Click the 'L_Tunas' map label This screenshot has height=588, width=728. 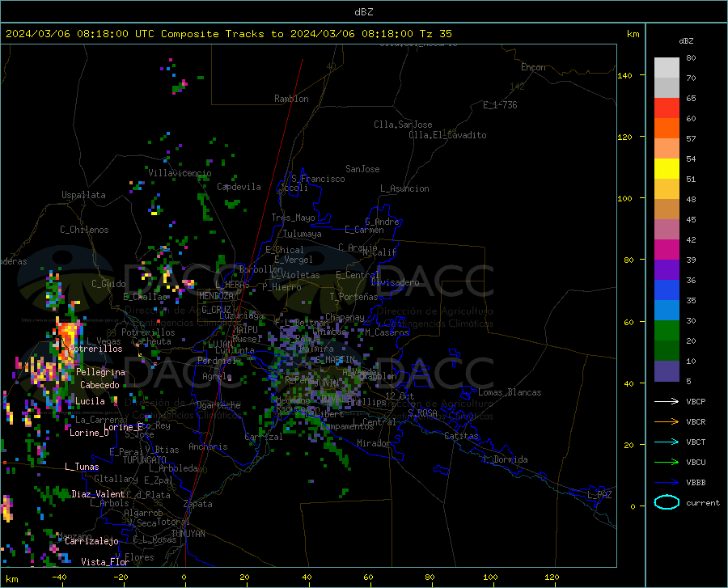(82, 467)
